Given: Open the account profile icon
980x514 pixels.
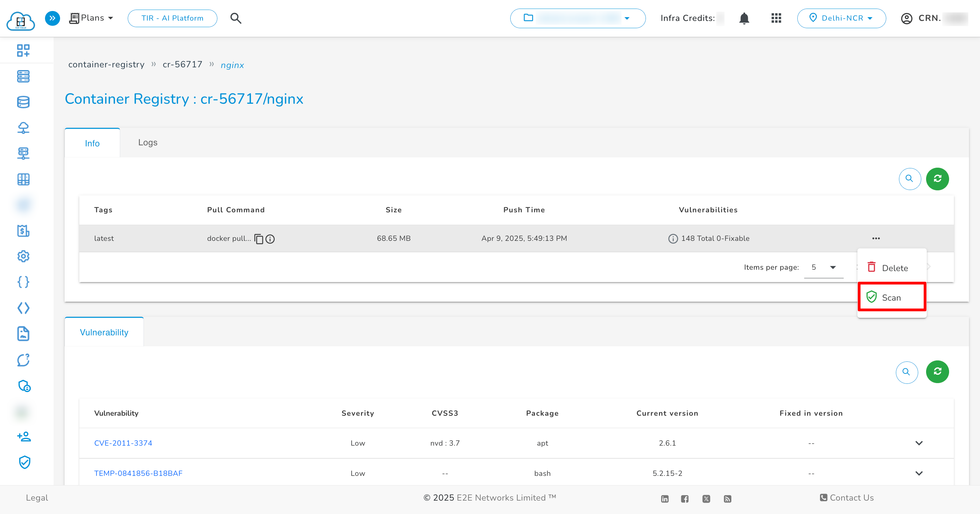Looking at the screenshot, I should 907,18.
